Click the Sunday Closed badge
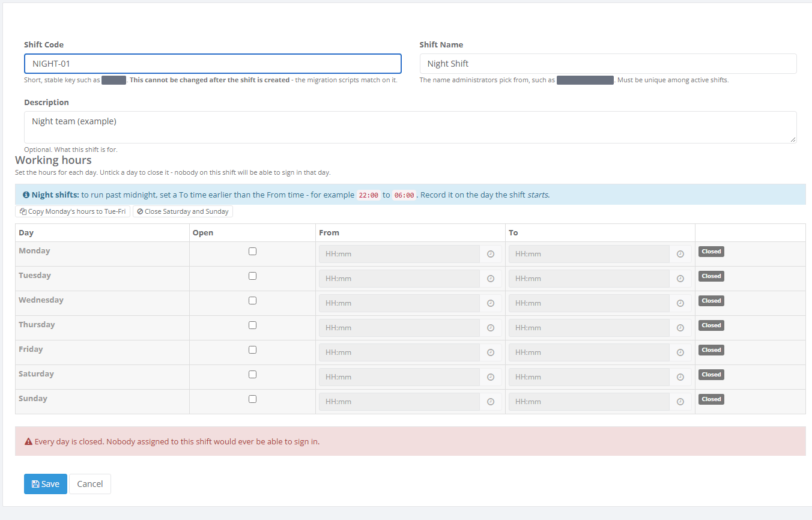Screen dimensions: 812x520 pos(711,399)
